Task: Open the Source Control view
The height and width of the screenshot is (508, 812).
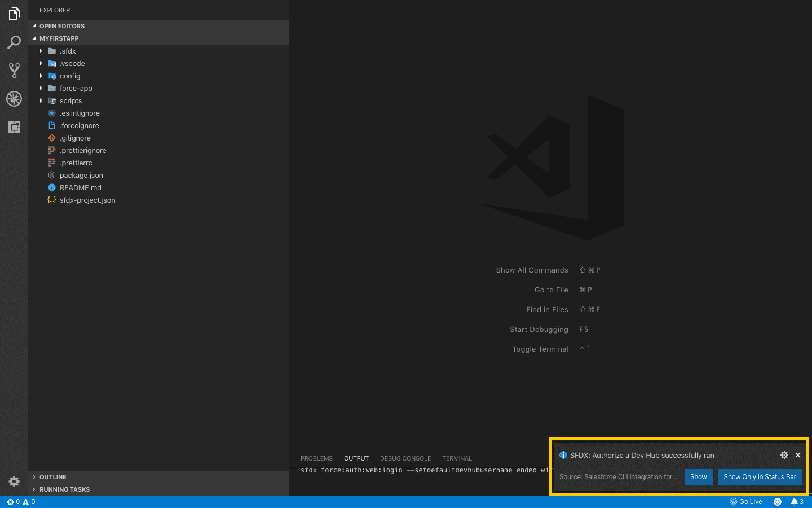Action: click(x=14, y=71)
